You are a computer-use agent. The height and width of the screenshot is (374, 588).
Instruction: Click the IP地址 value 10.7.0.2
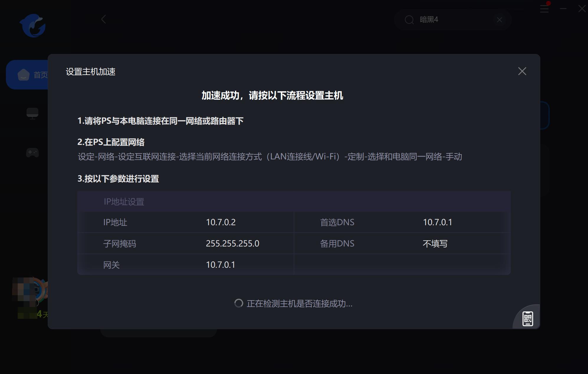coord(221,222)
